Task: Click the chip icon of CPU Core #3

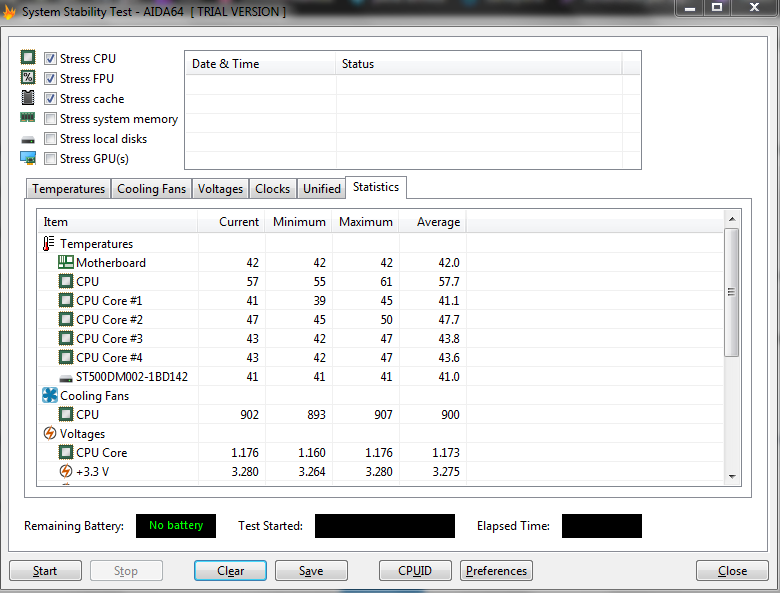Action: (66, 338)
